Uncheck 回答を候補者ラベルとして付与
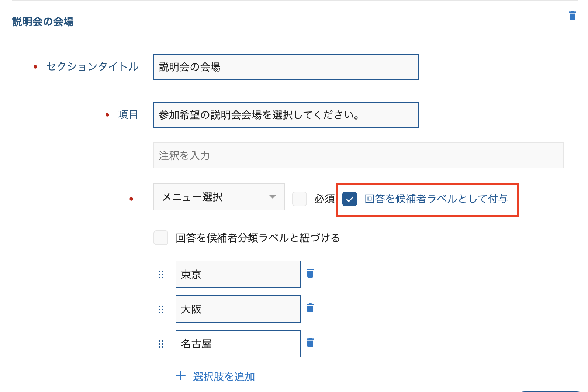The width and height of the screenshot is (588, 392). pyautogui.click(x=350, y=199)
